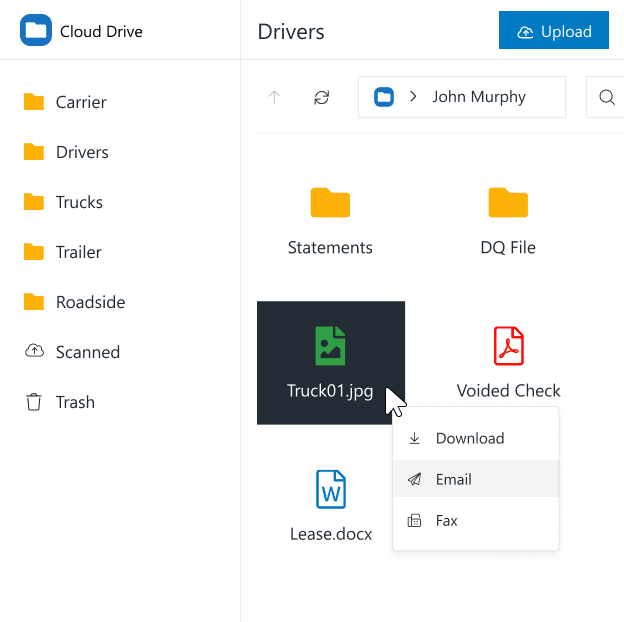The image size is (624, 622).
Task: Click the Cloud Drive logo icon
Action: click(x=36, y=30)
